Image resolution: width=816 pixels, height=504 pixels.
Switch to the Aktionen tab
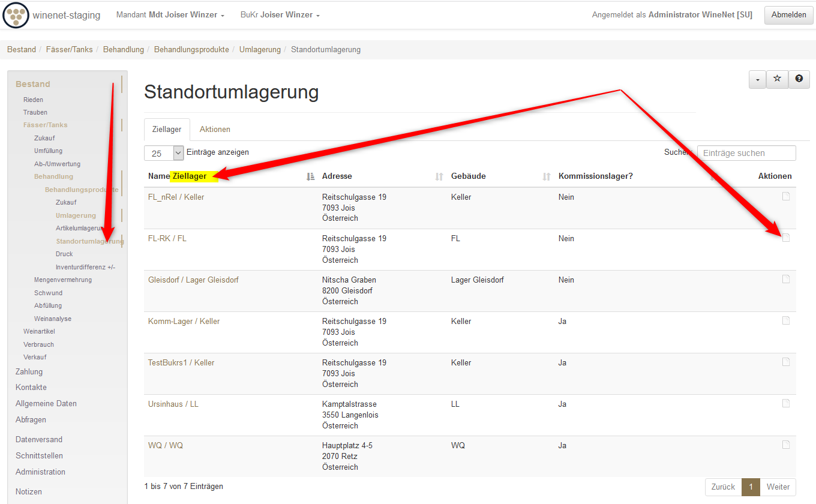(x=215, y=130)
